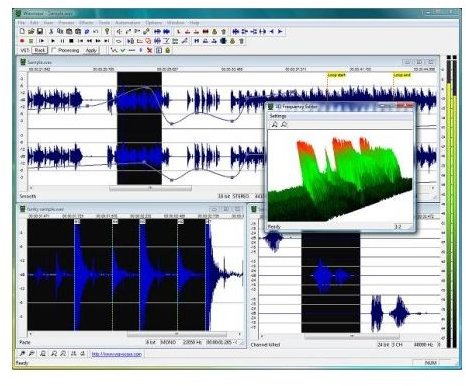Click the first zoom magnifier in the bottom toolbar

[22, 354]
